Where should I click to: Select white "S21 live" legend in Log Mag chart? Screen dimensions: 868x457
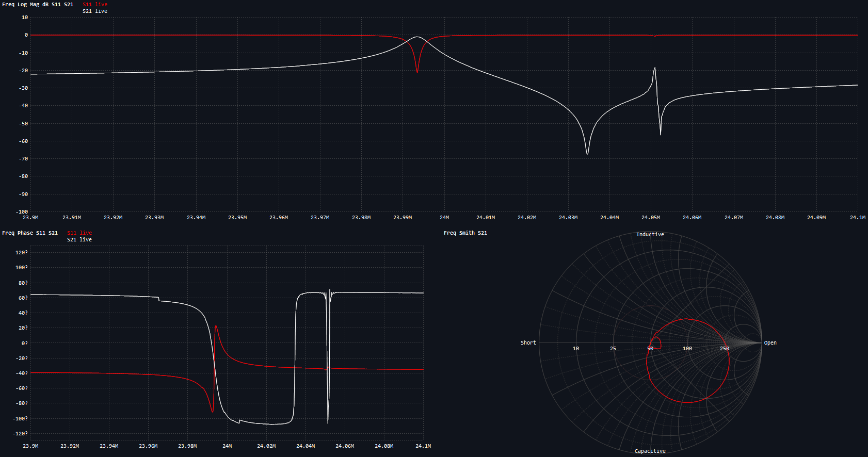95,11
